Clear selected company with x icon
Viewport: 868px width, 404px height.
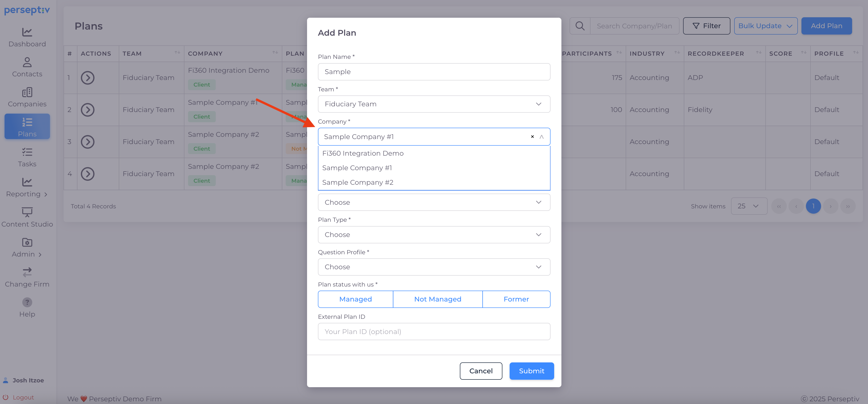click(x=532, y=137)
